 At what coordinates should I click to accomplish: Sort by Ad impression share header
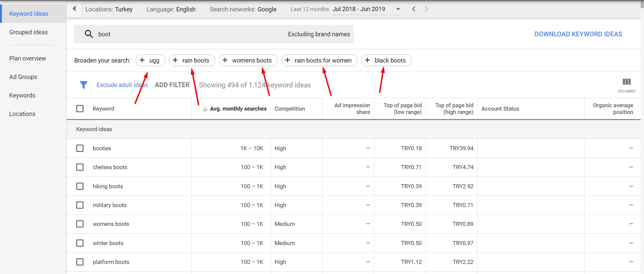coord(352,109)
